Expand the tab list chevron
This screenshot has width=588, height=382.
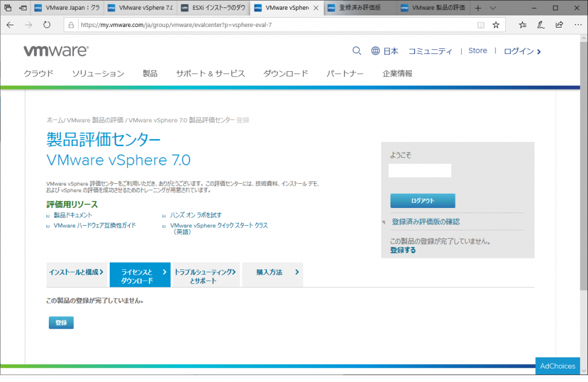click(493, 8)
